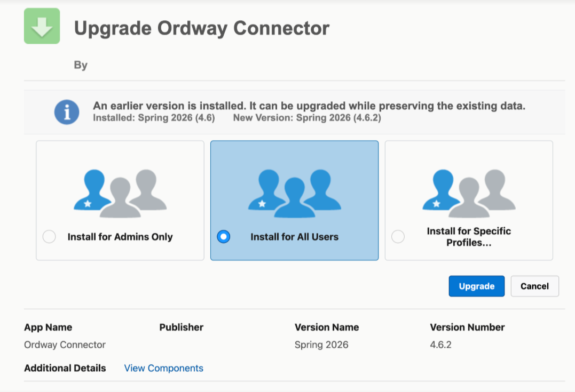Click the Admins Only users icon
The height and width of the screenshot is (392, 575).
coord(120,194)
